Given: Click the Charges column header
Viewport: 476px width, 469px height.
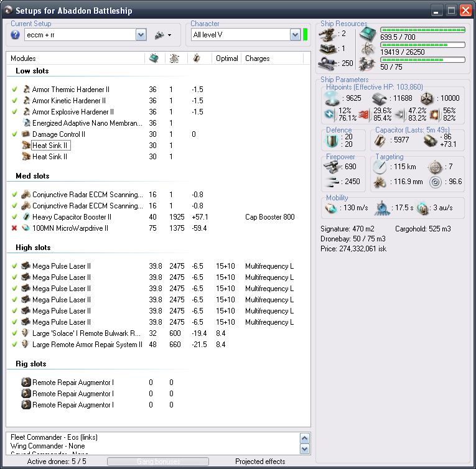Looking at the screenshot, I should [273, 58].
